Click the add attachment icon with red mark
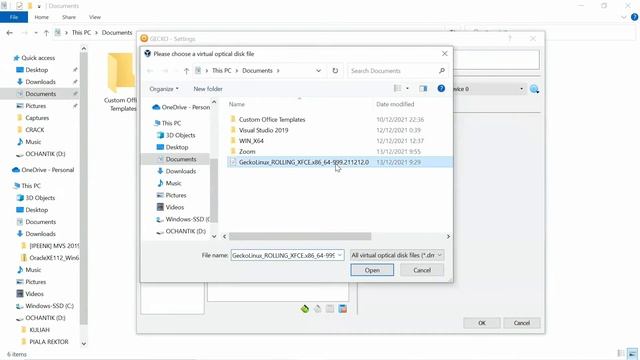This screenshot has width=640, height=360. 343,309
